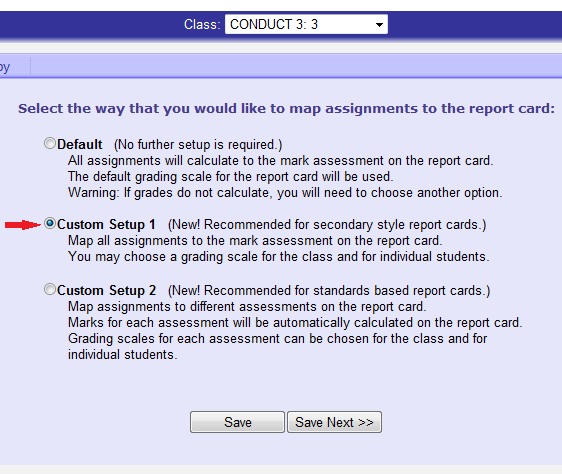The height and width of the screenshot is (474, 562).
Task: Click the 'Map all assignments to the mark assessment' line
Action: [255, 241]
